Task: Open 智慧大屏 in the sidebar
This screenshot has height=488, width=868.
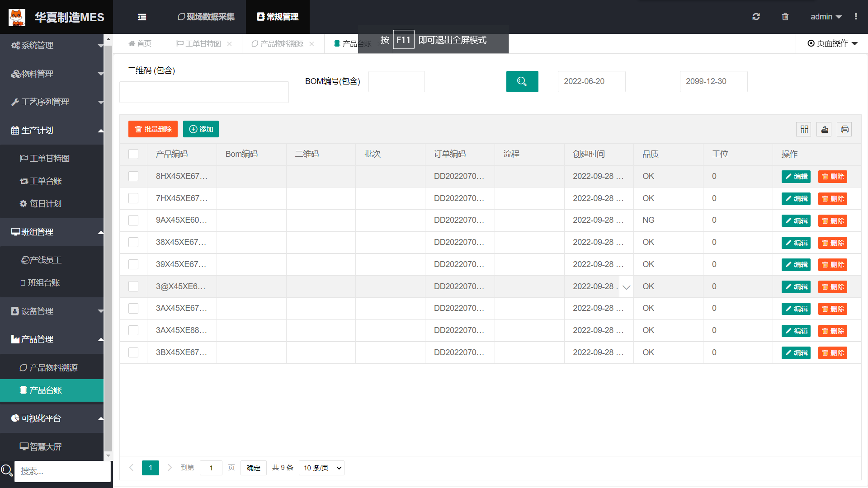Action: click(52, 446)
